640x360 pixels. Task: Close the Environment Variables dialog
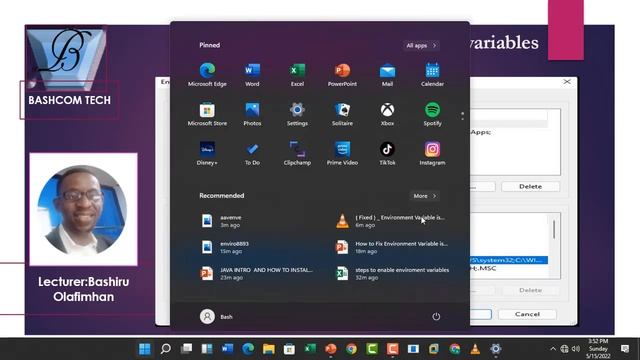567,82
